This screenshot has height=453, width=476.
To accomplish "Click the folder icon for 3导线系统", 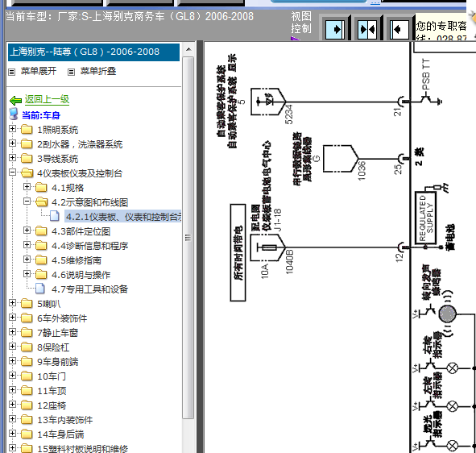I will (x=27, y=159).
